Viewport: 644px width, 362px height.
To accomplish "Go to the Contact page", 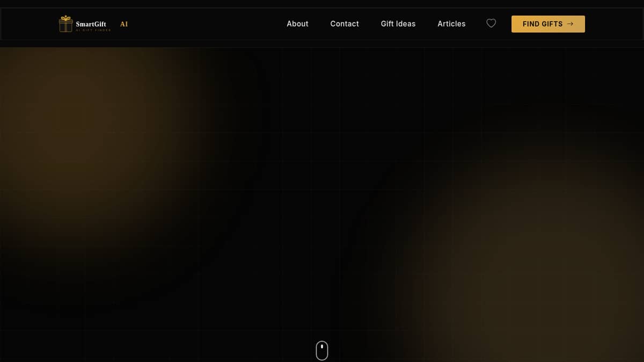I will [x=345, y=24].
